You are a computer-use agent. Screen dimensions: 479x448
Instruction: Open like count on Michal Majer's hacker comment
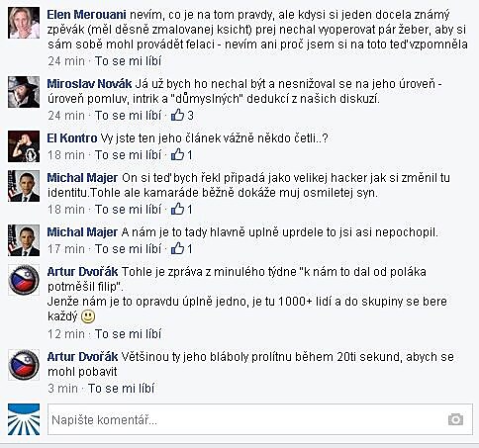(190, 210)
